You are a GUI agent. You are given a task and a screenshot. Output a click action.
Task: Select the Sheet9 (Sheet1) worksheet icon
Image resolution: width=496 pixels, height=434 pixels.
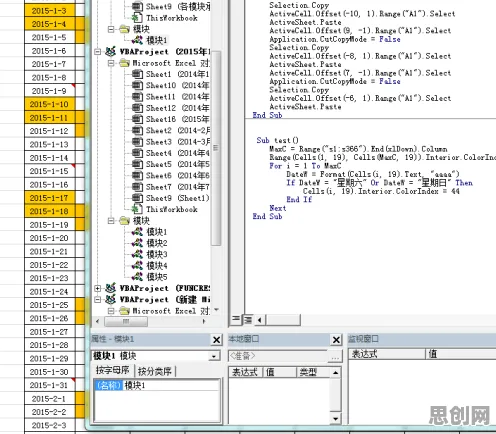pyautogui.click(x=137, y=198)
